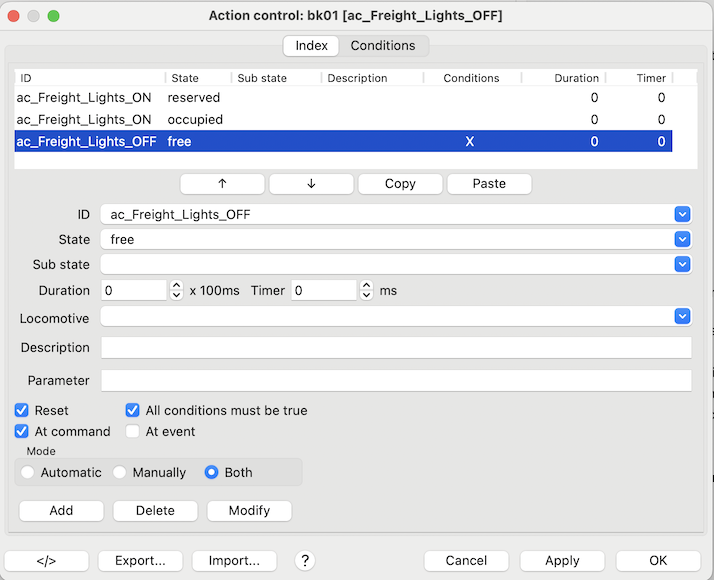The height and width of the screenshot is (580, 714).
Task: Select the Index tab
Action: 311,46
